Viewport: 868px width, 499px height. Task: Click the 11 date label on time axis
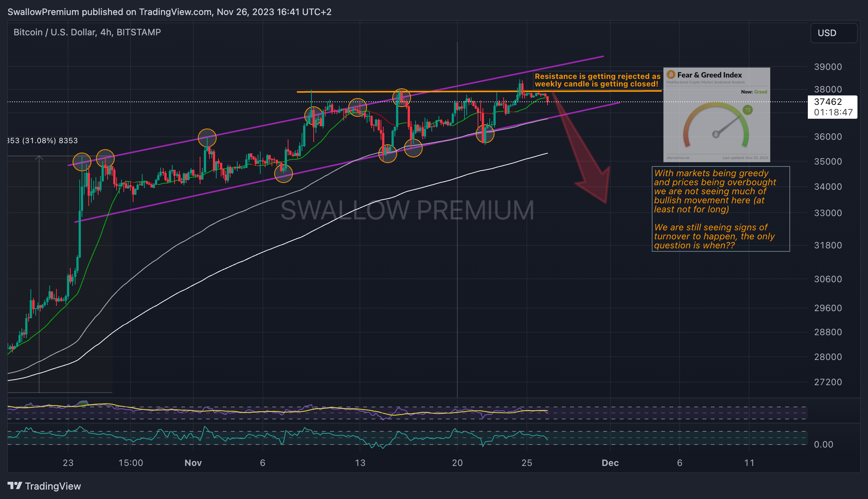(749, 463)
